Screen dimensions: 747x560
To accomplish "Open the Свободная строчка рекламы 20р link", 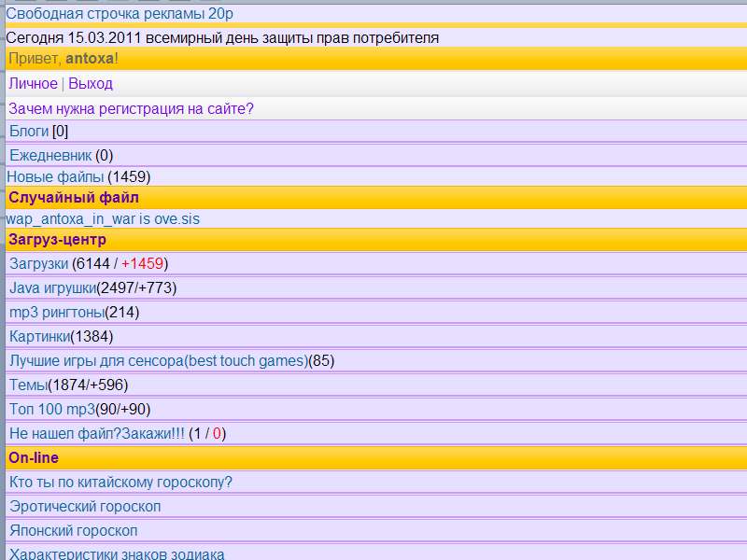I will pyautogui.click(x=120, y=13).
